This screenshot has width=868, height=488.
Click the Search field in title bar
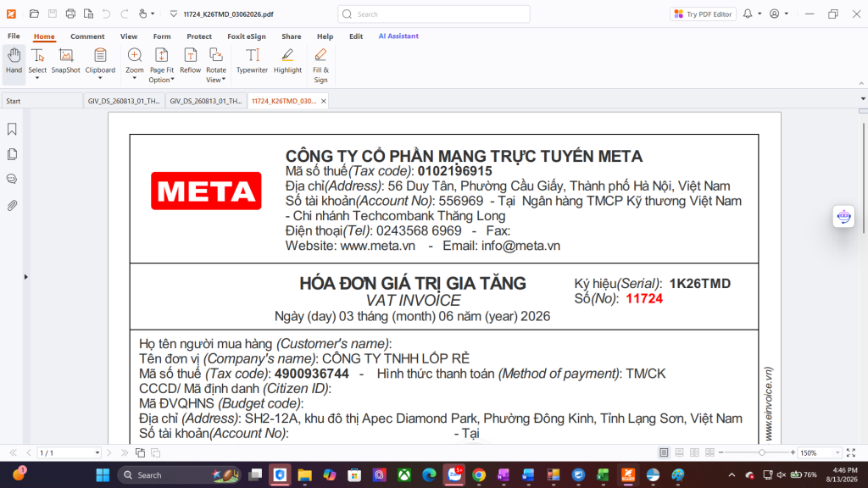[x=434, y=14]
